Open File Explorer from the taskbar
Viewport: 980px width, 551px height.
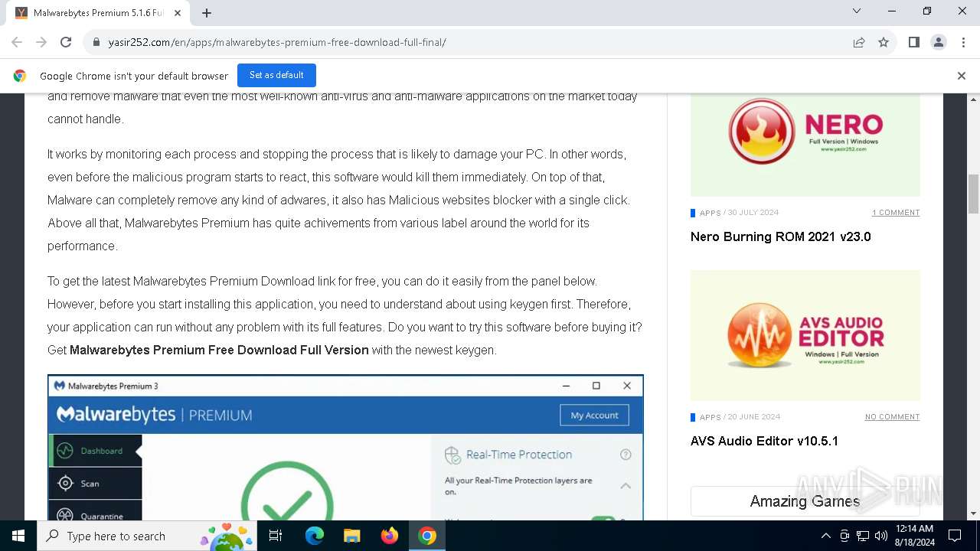(x=351, y=536)
